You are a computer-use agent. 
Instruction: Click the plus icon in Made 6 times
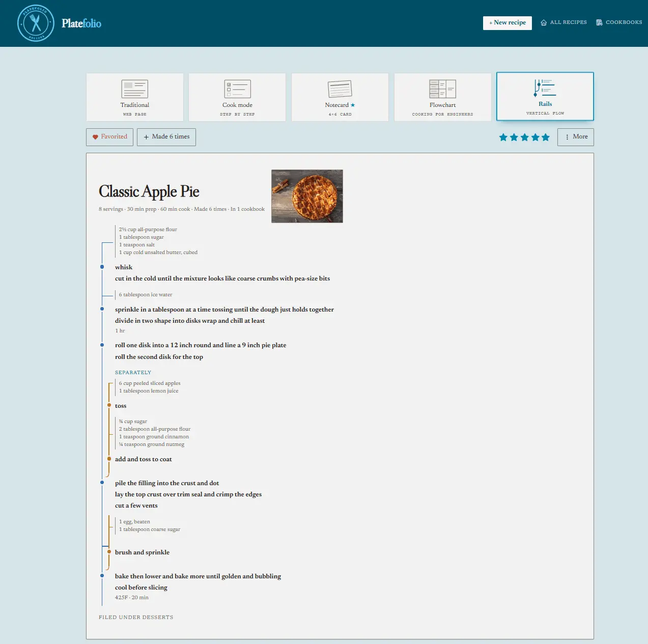tap(146, 137)
